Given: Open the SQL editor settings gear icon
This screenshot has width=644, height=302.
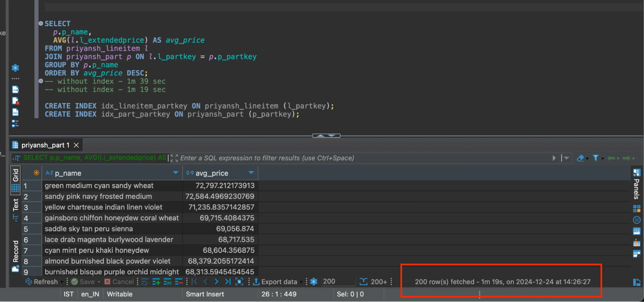Looking at the screenshot, I should click(15, 68).
